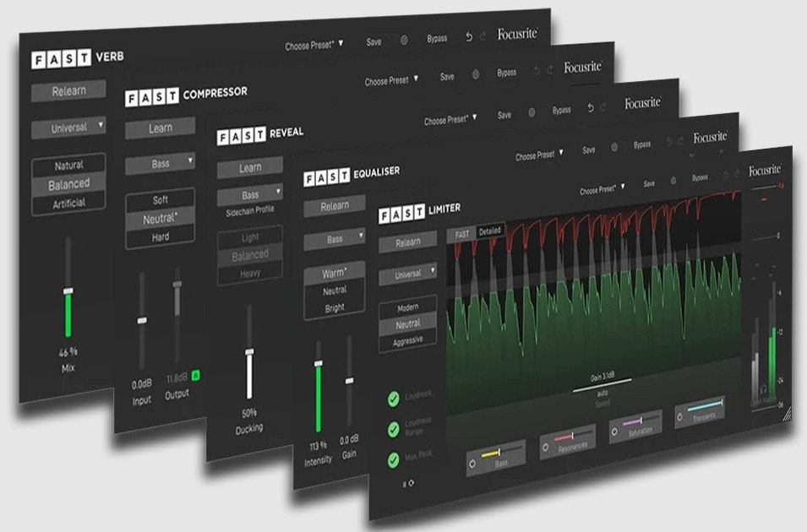Toggle the Bass circle switch in Limiter
This screenshot has height=532, width=807.
(x=472, y=464)
